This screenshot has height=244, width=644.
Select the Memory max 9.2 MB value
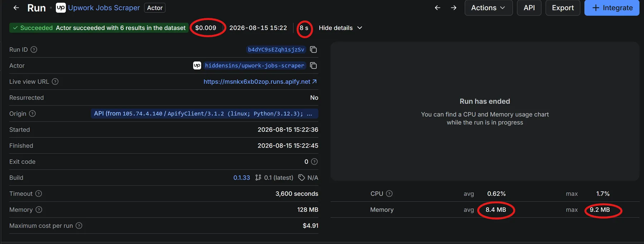(600, 210)
